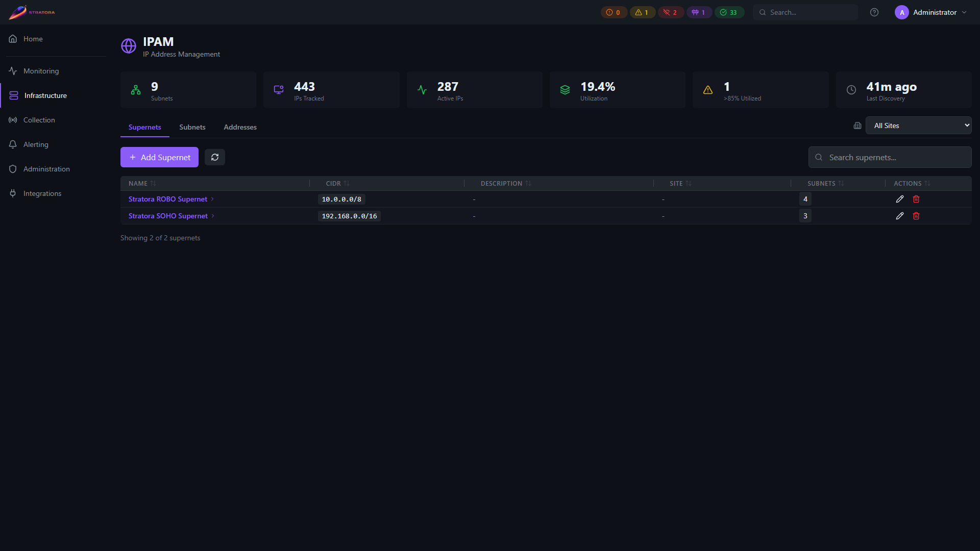
Task: Click the red offline badge showing 2
Action: tap(671, 12)
